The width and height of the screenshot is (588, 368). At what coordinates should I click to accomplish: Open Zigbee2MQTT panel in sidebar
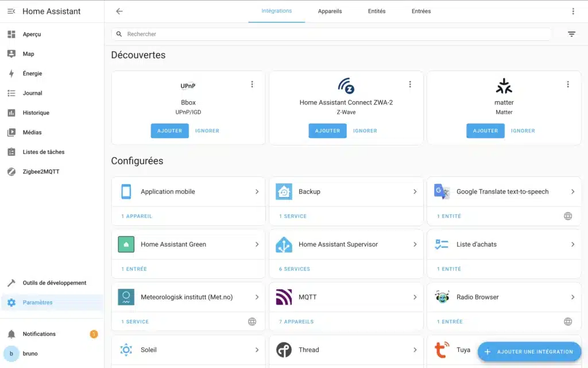click(52, 171)
